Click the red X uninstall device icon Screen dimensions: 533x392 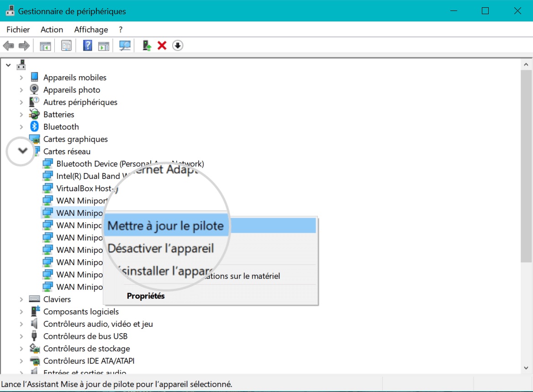pyautogui.click(x=162, y=46)
